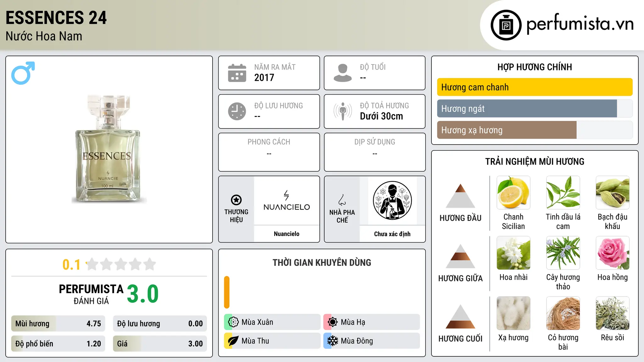Open the perfumista.vn site name

580,24
